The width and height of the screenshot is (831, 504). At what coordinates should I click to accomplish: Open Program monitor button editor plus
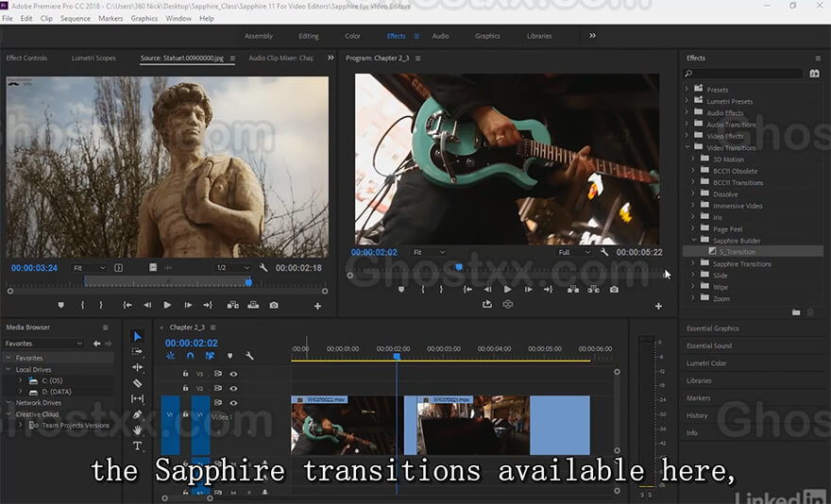[658, 306]
